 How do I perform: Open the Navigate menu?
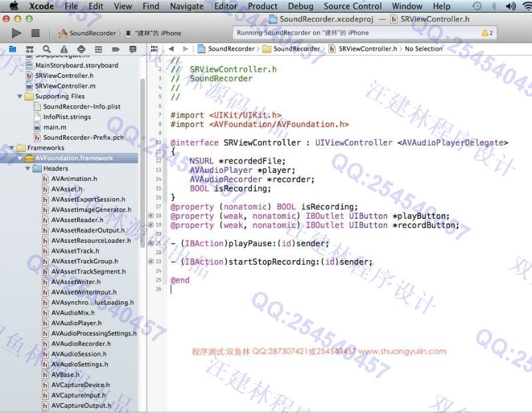point(187,6)
